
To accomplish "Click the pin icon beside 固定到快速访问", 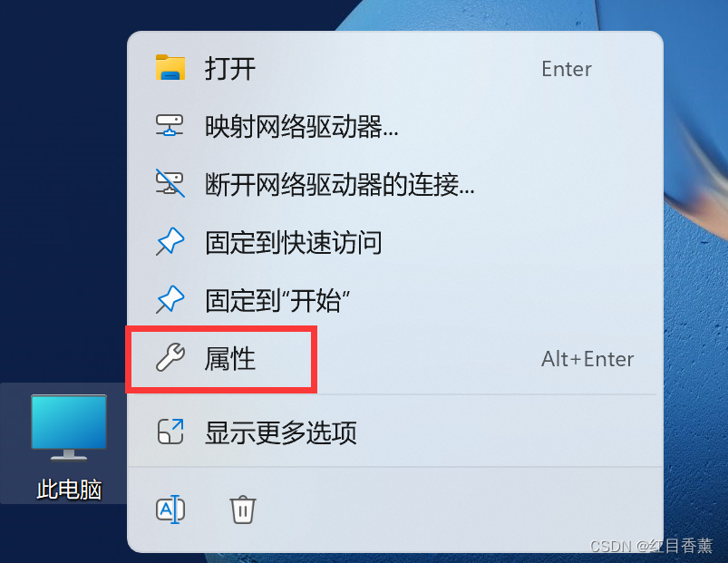I will [170, 241].
